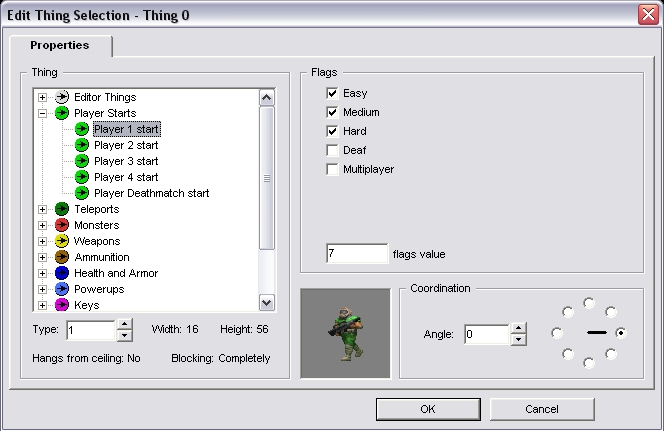664x431 pixels.
Task: Select the north-east angle radio button
Action: tap(611, 312)
